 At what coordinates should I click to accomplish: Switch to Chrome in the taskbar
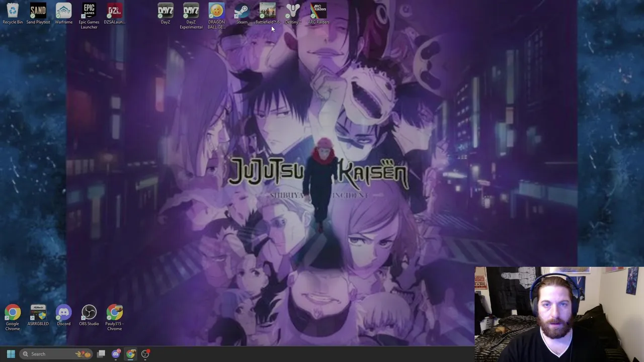130,354
